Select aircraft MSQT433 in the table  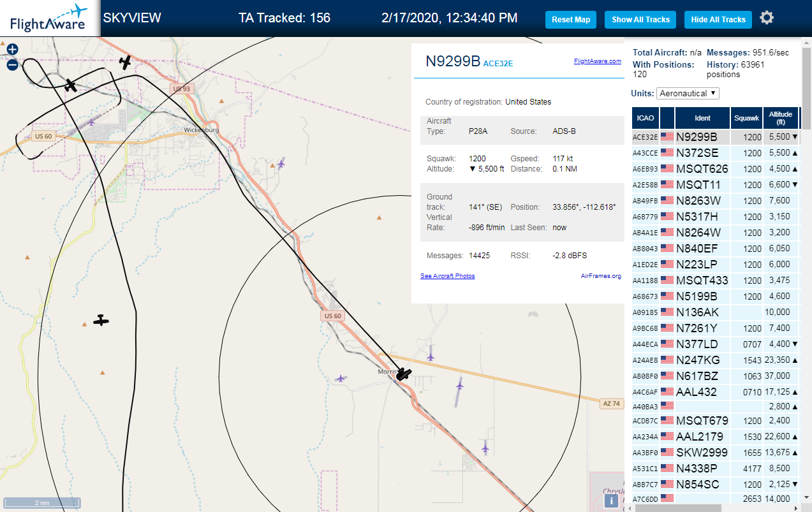point(715,280)
